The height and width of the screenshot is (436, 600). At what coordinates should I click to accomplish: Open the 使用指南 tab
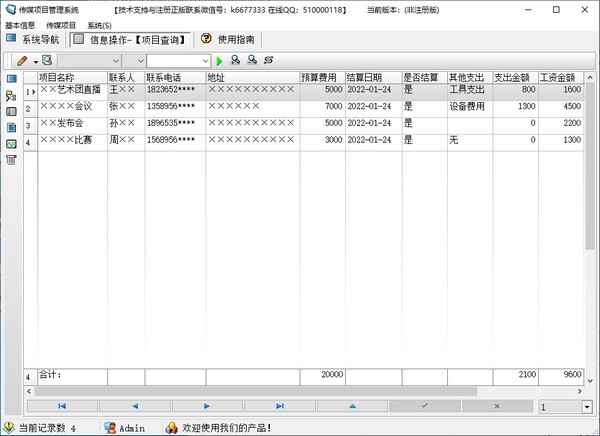(x=228, y=40)
